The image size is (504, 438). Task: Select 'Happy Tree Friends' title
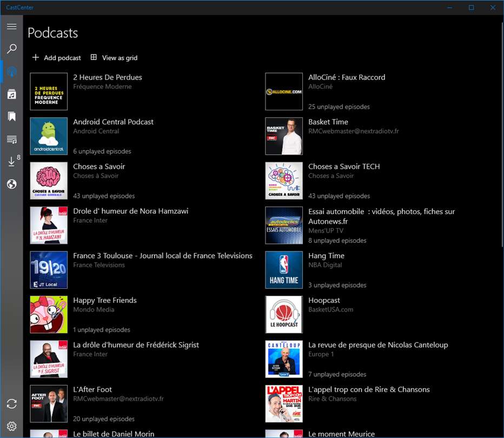105,301
